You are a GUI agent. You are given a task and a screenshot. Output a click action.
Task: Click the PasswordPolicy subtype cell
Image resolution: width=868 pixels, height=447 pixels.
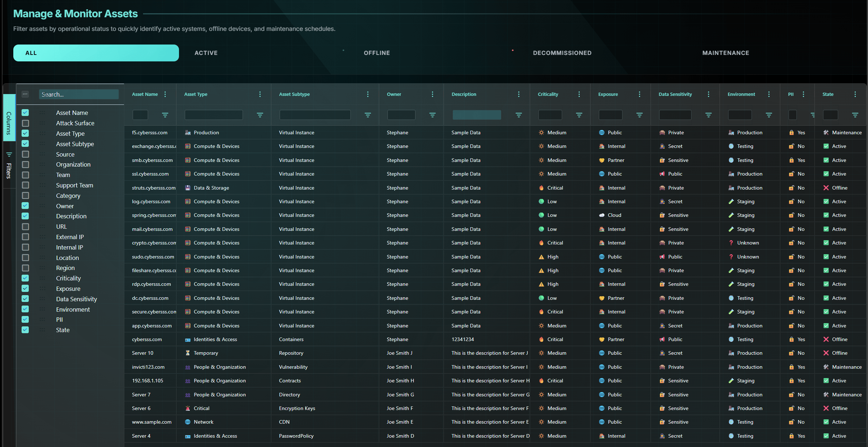(325, 436)
